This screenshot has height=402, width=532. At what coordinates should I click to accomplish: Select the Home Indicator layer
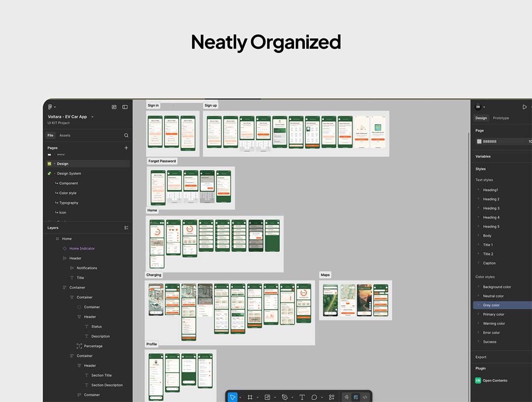(82, 248)
